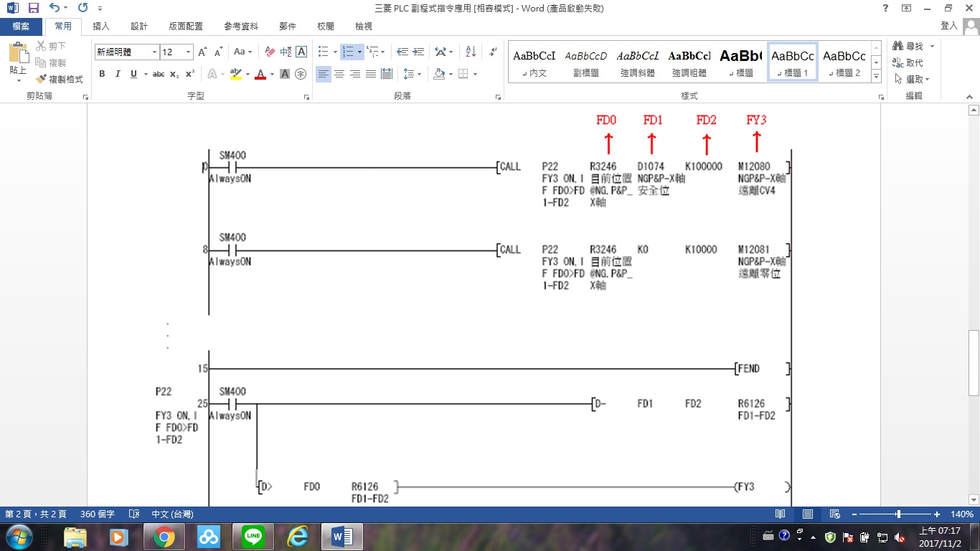The width and height of the screenshot is (980, 551).
Task: Click the Format Painter (複製格式) brush icon
Action: tap(42, 79)
